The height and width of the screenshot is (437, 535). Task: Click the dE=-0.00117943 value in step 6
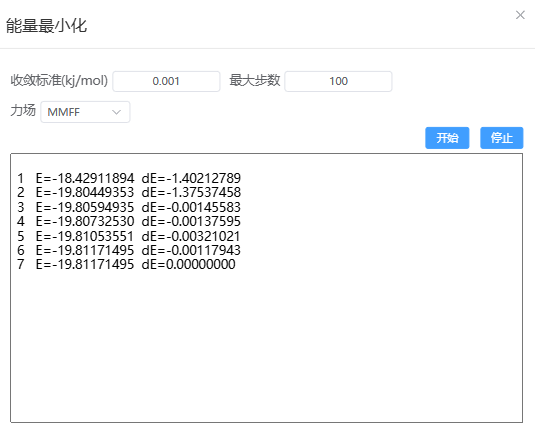pyautogui.click(x=191, y=250)
